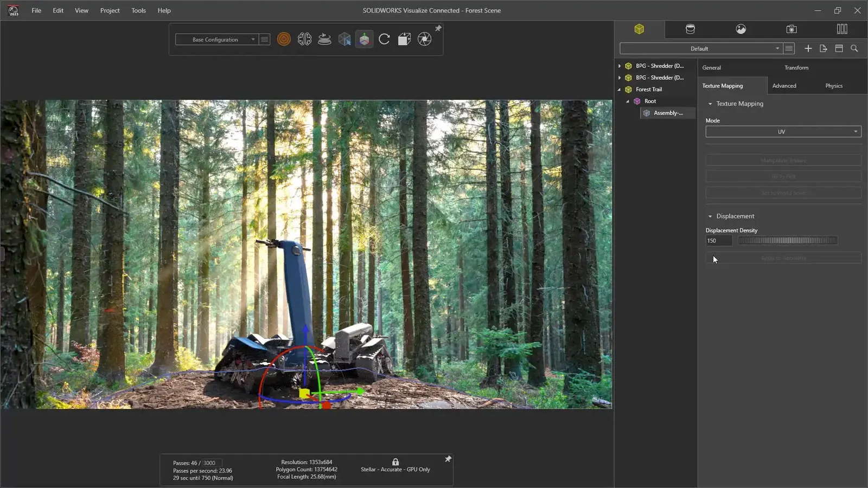Open the list menu beside Base Configuration
The height and width of the screenshot is (488, 868).
point(265,39)
